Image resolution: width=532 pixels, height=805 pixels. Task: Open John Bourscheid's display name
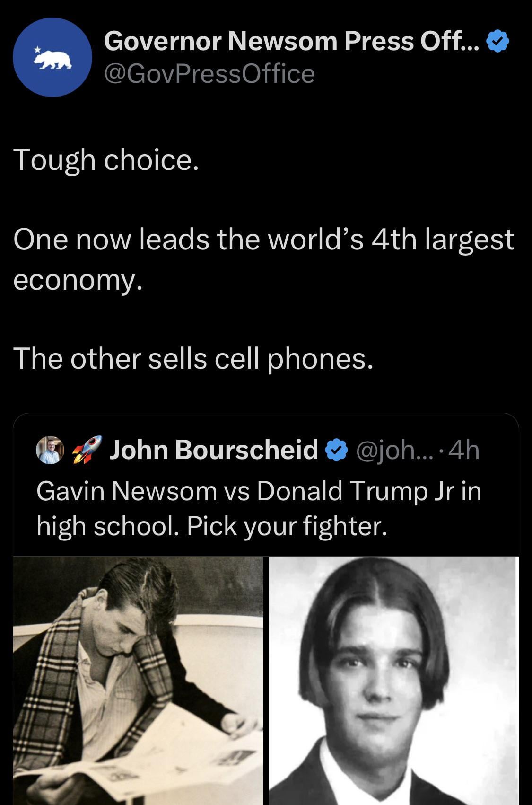point(214,450)
